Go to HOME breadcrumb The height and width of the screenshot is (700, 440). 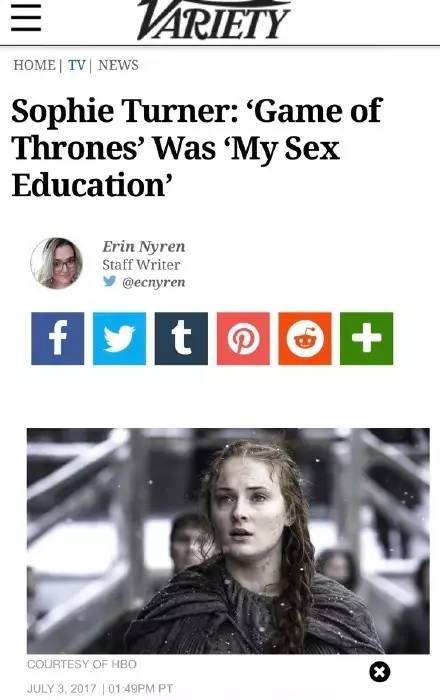click(34, 65)
